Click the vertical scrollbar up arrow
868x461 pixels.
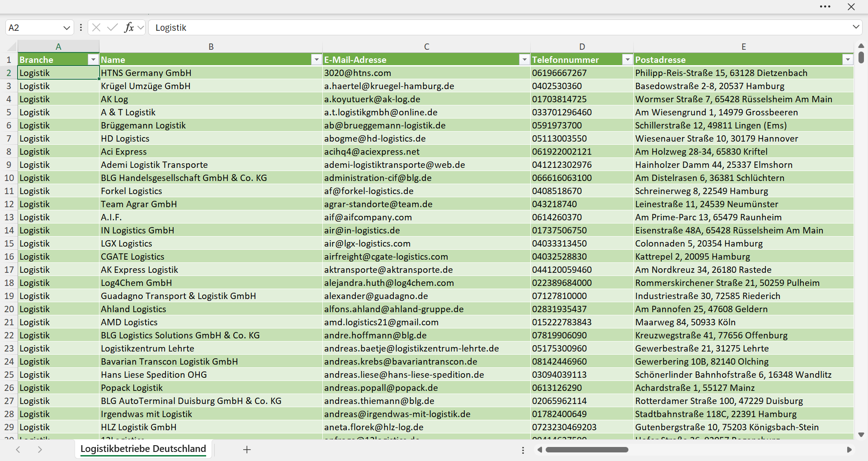click(x=861, y=46)
